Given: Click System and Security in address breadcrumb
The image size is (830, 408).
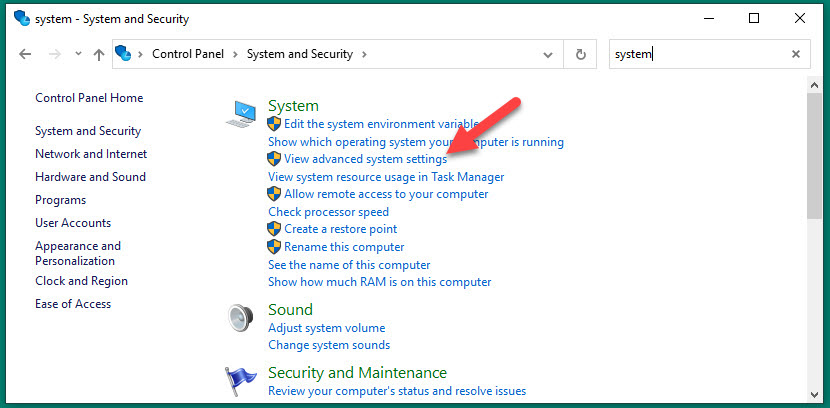Looking at the screenshot, I should click(300, 54).
